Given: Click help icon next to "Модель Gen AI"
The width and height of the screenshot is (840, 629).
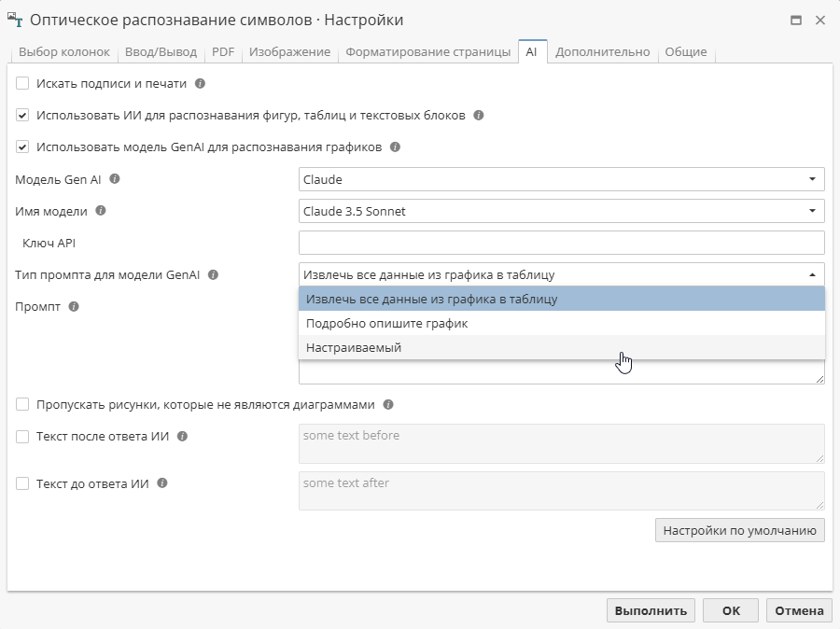Looking at the screenshot, I should coord(114,179).
